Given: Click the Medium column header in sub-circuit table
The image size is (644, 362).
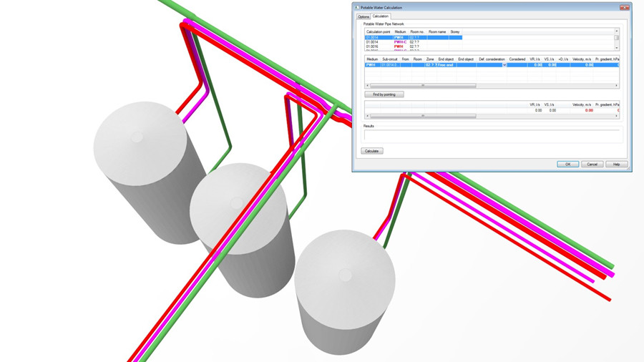Looking at the screenshot, I should (x=372, y=59).
